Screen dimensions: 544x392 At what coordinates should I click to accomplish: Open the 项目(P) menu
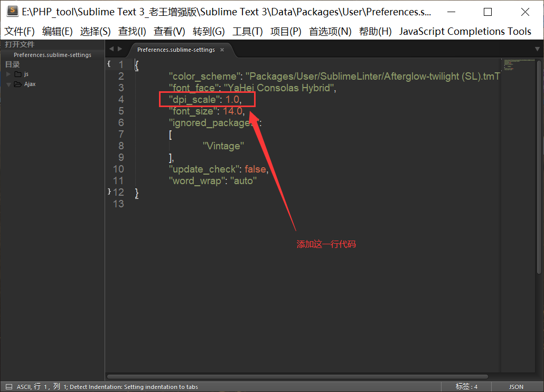(x=286, y=32)
